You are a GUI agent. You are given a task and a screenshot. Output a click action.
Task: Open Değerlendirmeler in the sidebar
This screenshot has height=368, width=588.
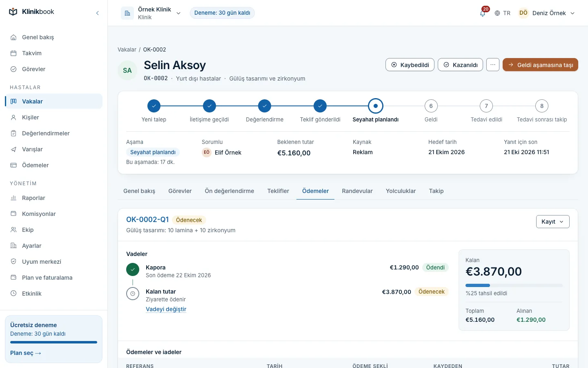click(53, 133)
